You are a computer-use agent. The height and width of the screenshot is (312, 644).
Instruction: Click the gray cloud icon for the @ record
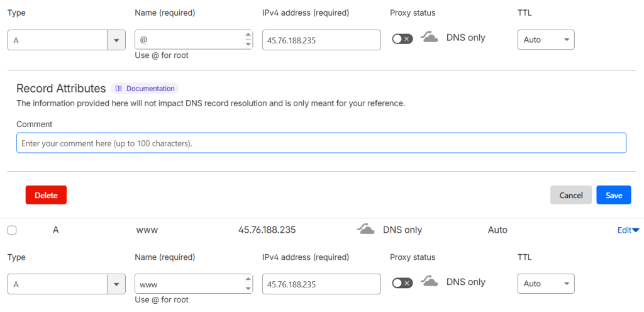click(429, 38)
